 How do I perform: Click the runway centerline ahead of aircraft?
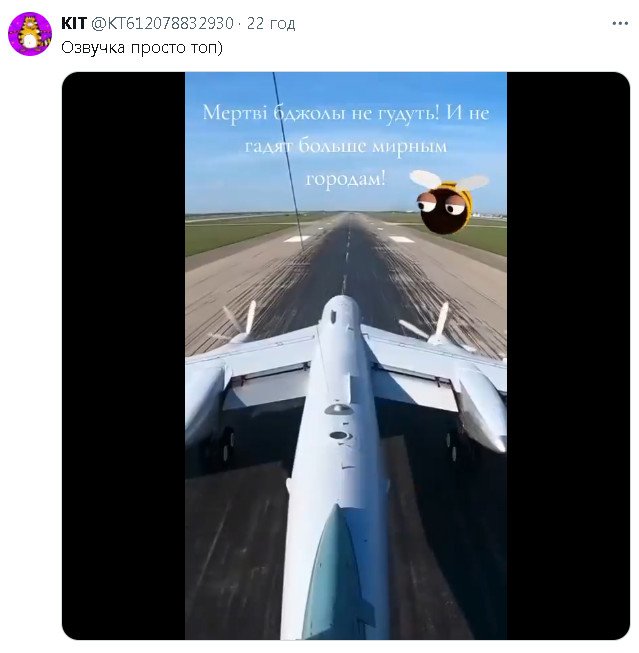click(346, 250)
